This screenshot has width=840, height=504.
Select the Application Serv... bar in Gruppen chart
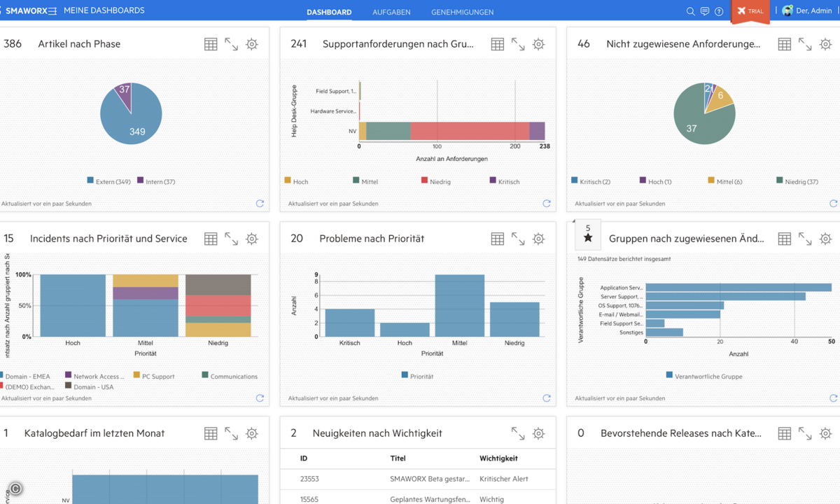738,288
